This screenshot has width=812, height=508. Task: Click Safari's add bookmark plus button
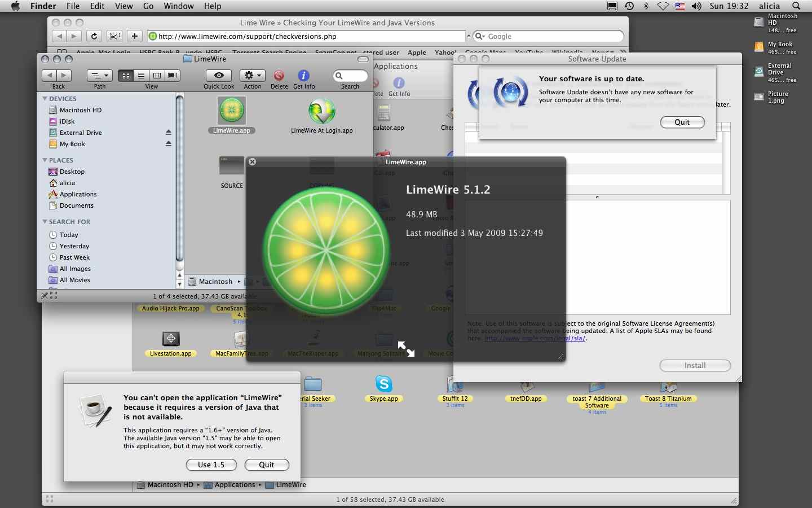pos(134,36)
